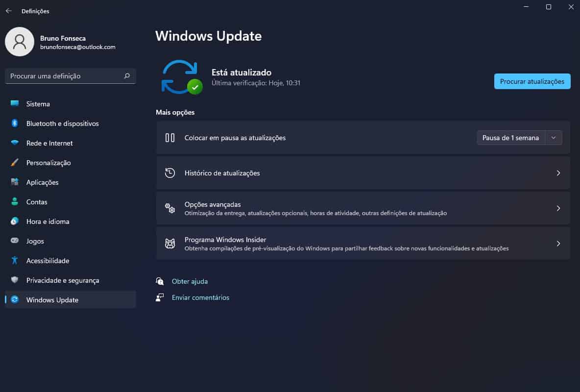This screenshot has height=392, width=580.
Task: Click the Bruno Fonseca account name
Action: pos(63,38)
